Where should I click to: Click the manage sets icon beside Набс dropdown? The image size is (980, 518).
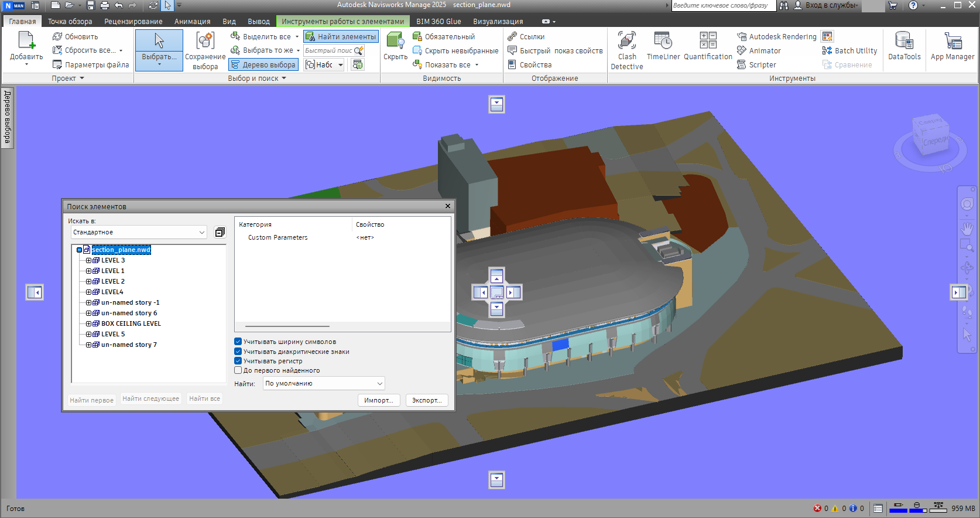pyautogui.click(x=357, y=64)
